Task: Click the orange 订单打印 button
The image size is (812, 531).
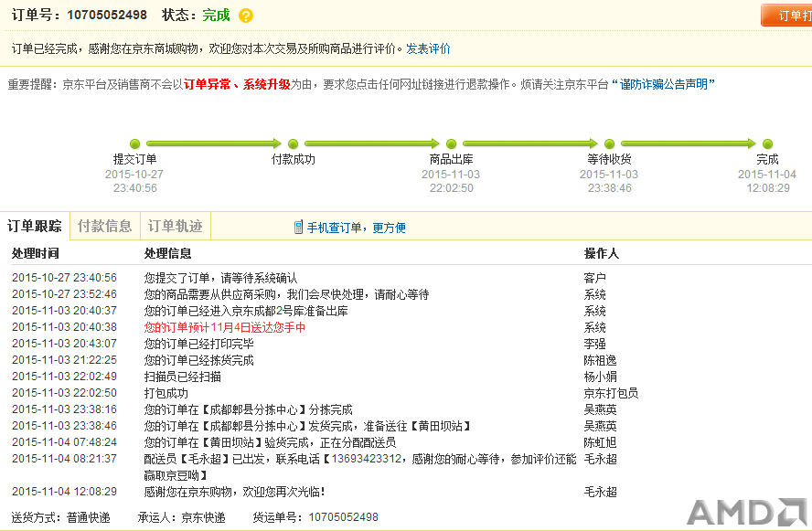Action: 786,15
